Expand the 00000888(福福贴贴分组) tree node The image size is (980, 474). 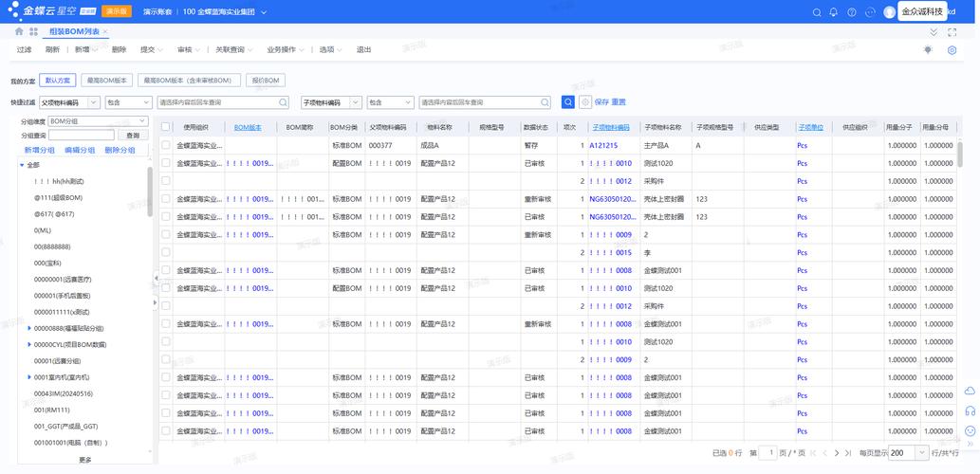click(x=29, y=328)
